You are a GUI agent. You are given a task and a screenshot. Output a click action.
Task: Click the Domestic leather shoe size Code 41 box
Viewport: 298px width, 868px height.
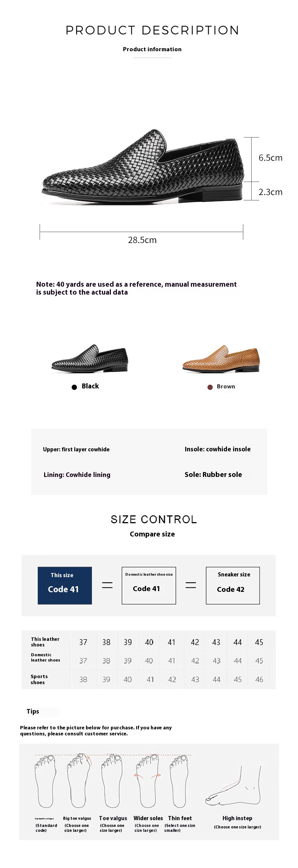point(149,585)
